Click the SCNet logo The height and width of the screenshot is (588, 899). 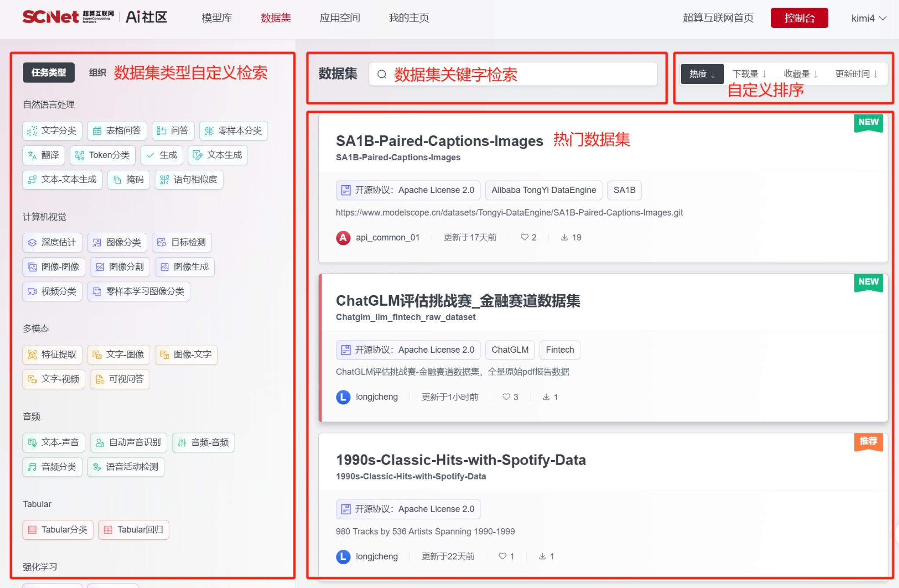(51, 17)
